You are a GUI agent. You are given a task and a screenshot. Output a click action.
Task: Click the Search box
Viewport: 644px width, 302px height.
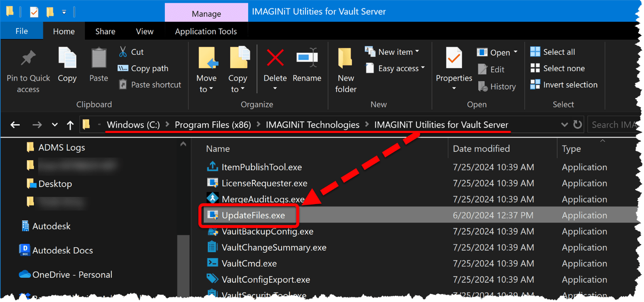point(614,125)
